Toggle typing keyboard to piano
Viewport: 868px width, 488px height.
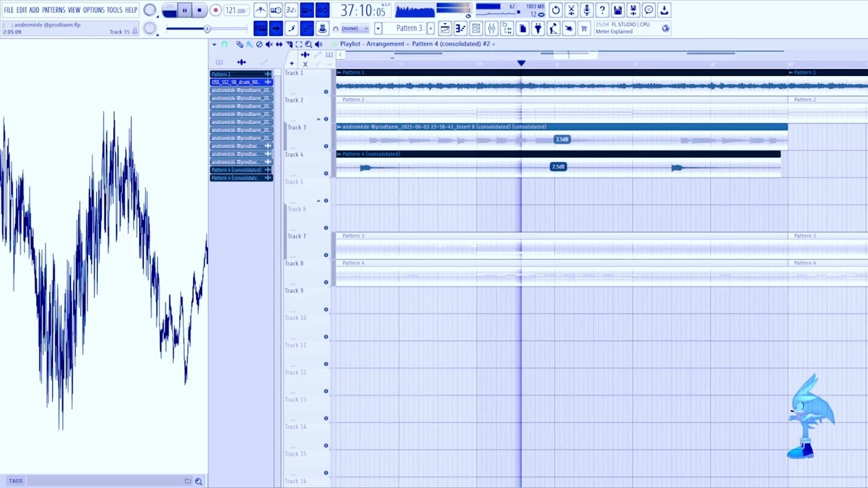[260, 28]
